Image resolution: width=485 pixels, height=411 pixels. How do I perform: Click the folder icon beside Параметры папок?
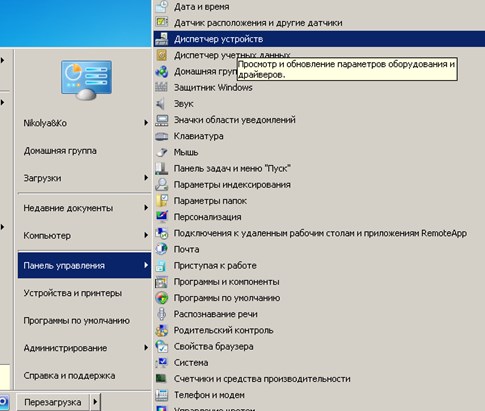tap(162, 201)
